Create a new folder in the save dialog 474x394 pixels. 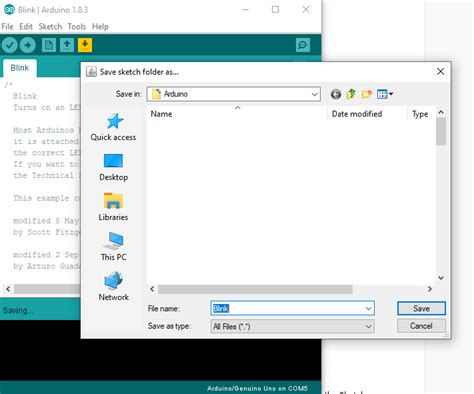pyautogui.click(x=366, y=94)
